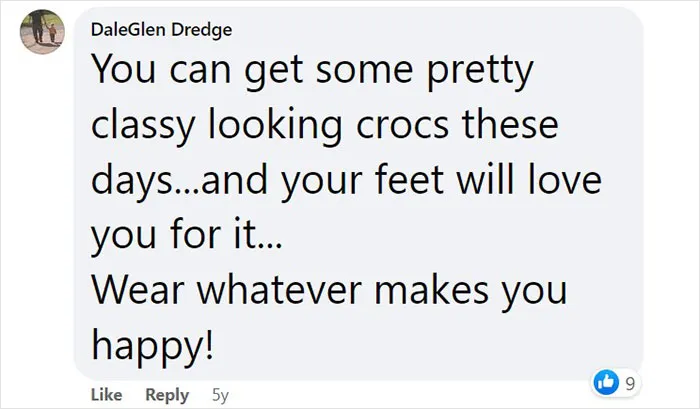This screenshot has height=409, width=700.
Task: Click the line "Wear whatever makes you"
Action: [x=329, y=291]
